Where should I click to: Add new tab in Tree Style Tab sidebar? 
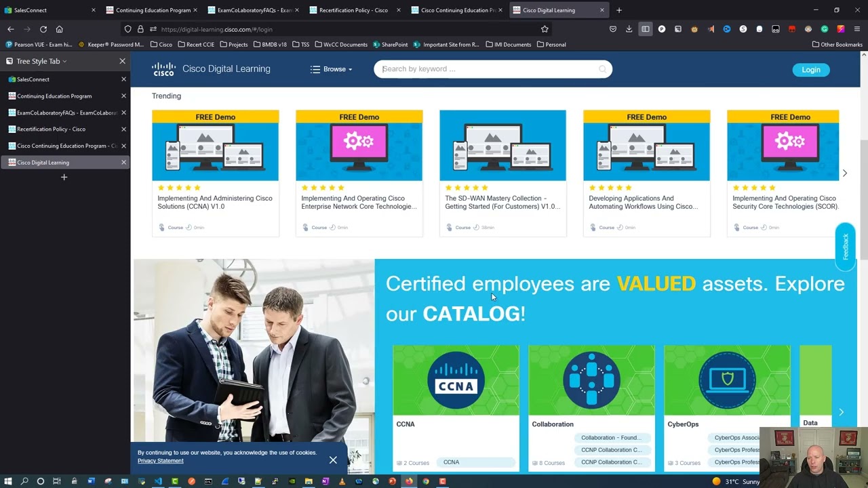point(64,177)
